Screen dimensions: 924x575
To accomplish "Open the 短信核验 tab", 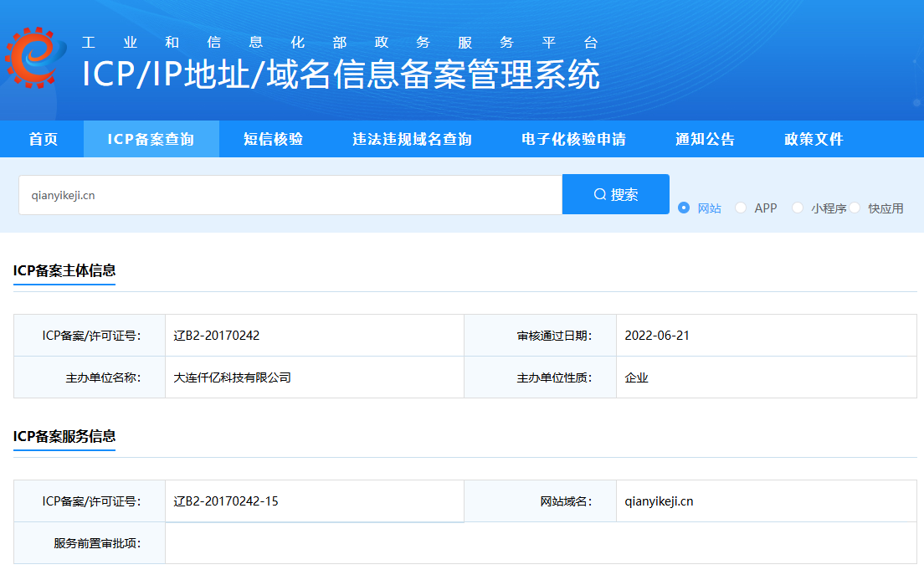I will [x=274, y=139].
